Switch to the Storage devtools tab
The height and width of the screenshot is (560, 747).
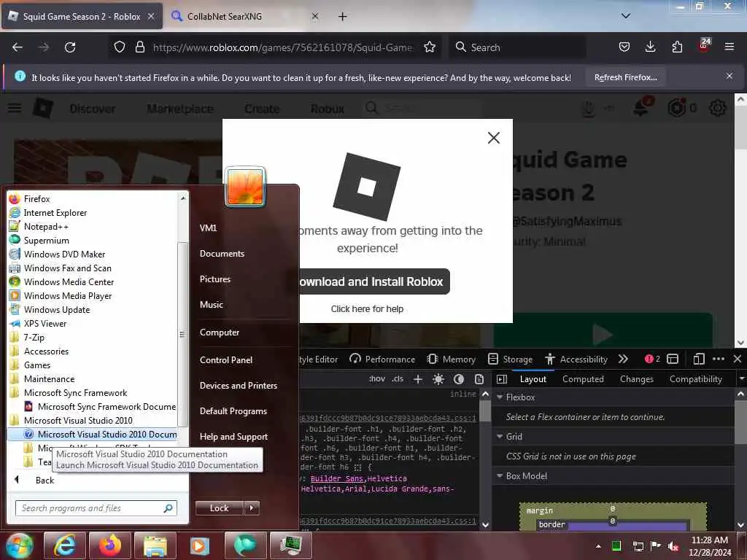click(x=510, y=359)
